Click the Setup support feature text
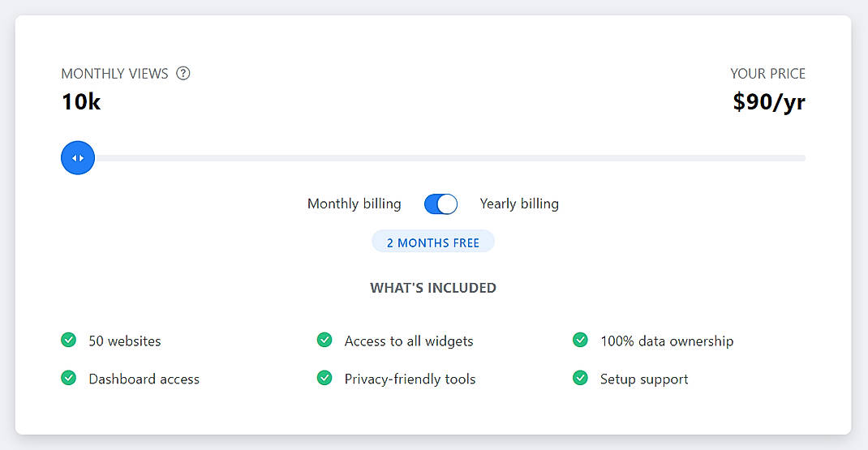868x450 pixels. tap(644, 379)
